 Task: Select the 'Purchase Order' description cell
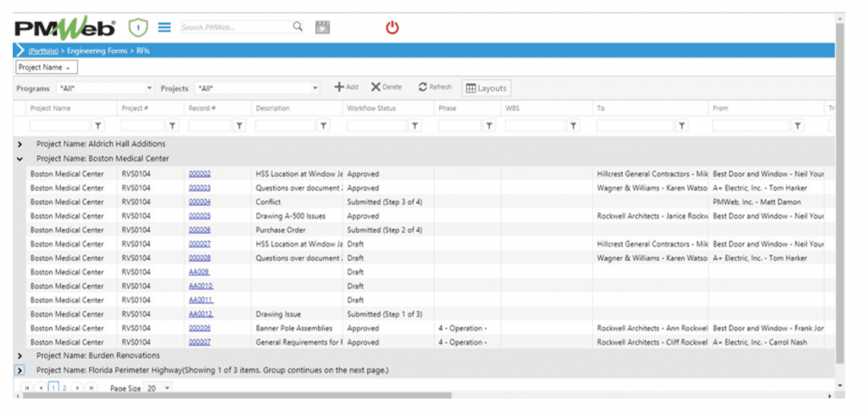pyautogui.click(x=298, y=230)
